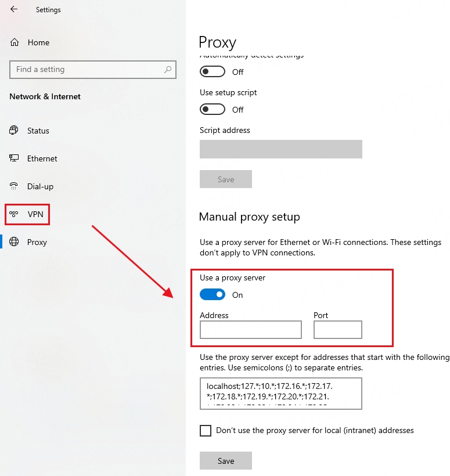The width and height of the screenshot is (450, 476).
Task: Click the Save button under Manual proxy
Action: [226, 461]
